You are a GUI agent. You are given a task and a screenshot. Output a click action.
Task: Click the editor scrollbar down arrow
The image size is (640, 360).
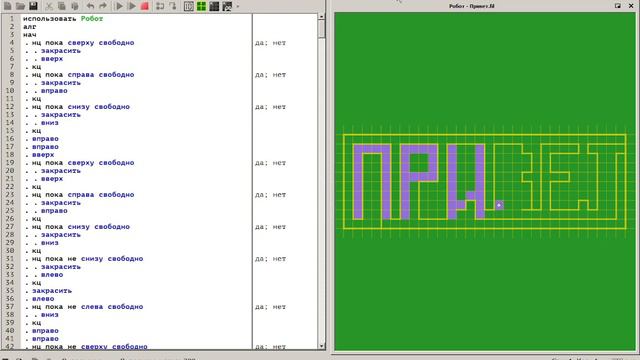click(322, 346)
